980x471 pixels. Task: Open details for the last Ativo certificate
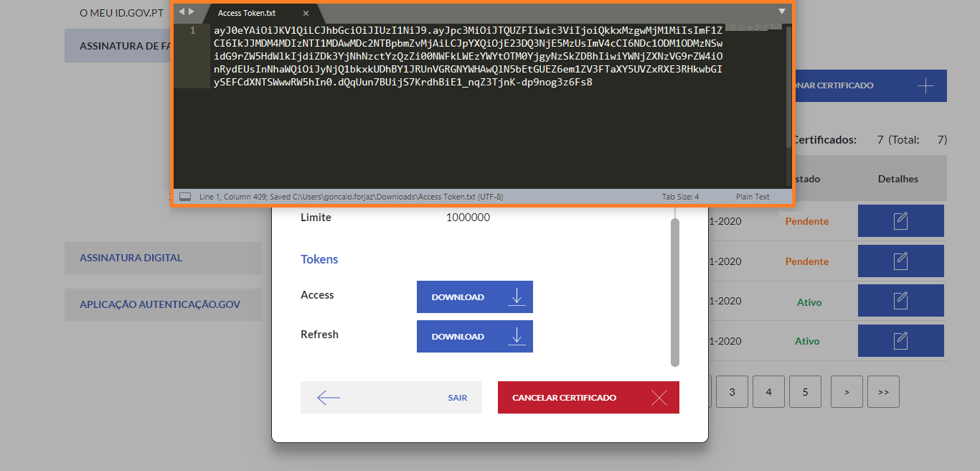[x=900, y=341]
